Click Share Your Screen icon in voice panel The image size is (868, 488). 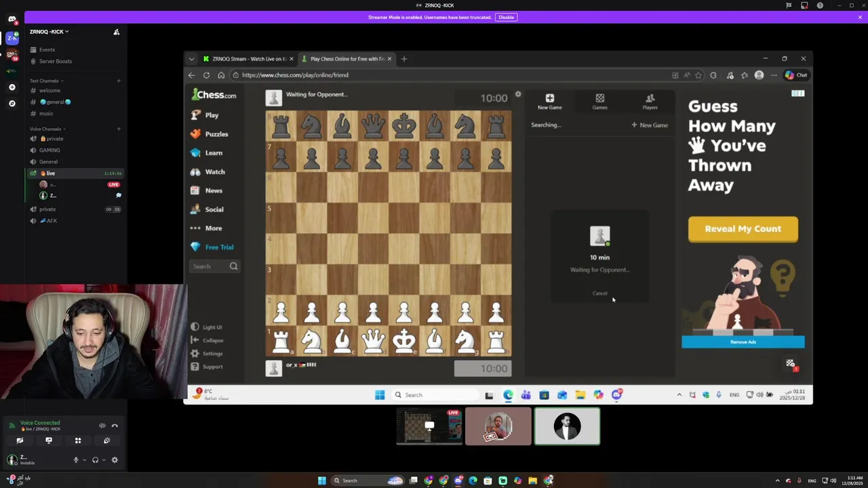[49, 441]
